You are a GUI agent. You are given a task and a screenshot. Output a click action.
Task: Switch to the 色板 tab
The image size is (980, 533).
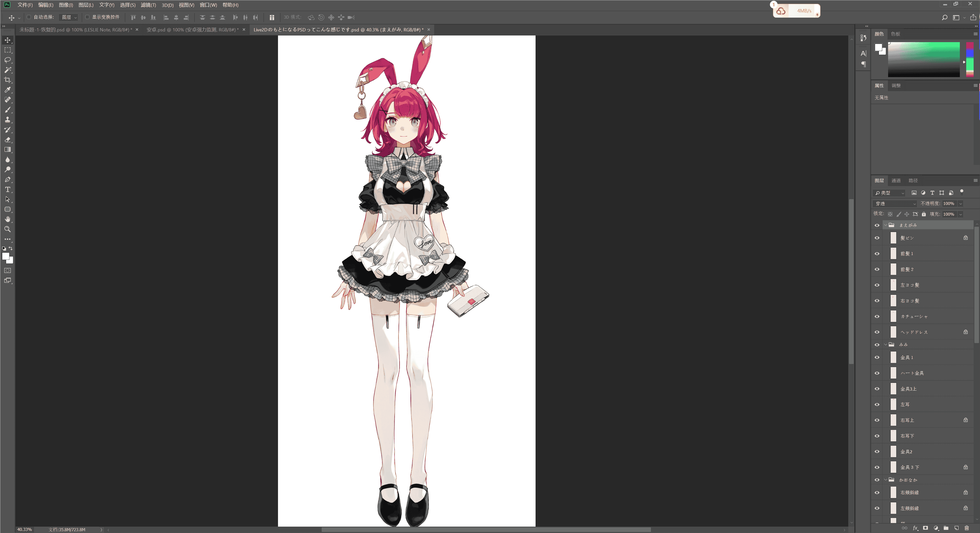(x=896, y=34)
